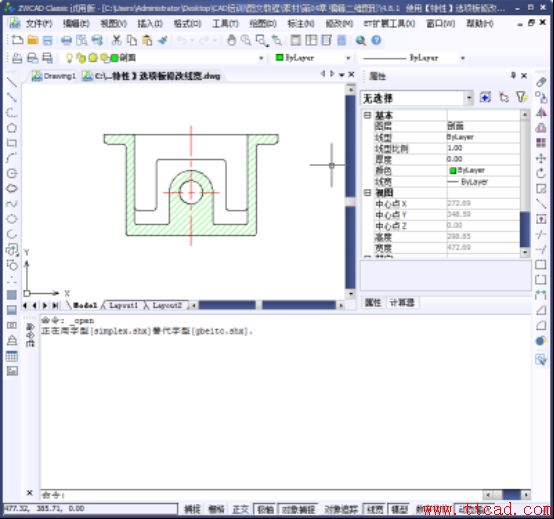This screenshot has width=554, height=519.
Task: Click the 图层 property value 剖面
Action: point(483,126)
